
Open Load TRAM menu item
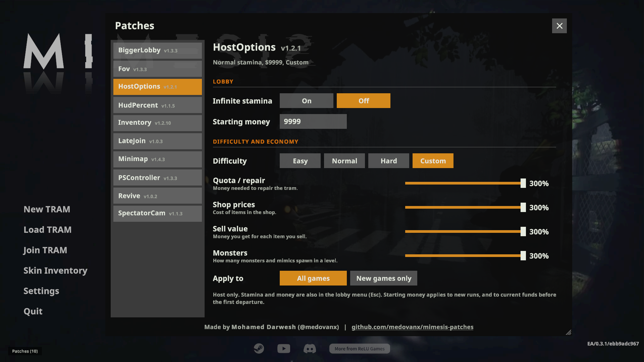(x=47, y=230)
